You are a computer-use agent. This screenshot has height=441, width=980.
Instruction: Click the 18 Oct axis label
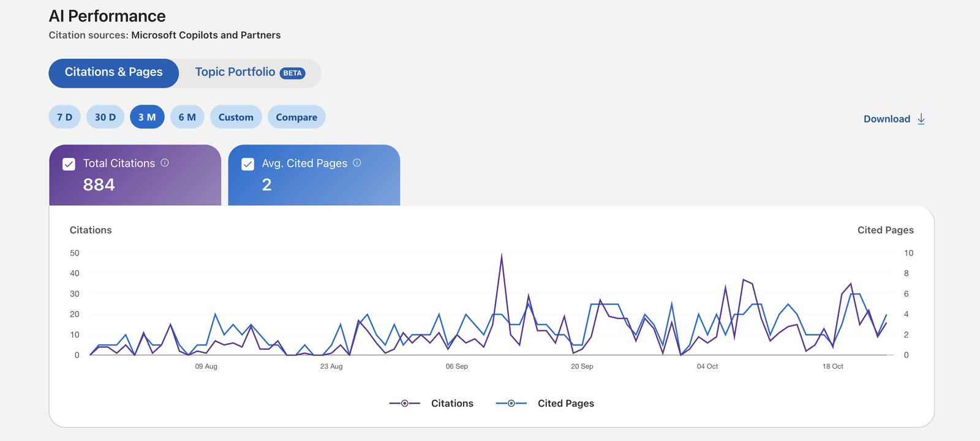[833, 366]
